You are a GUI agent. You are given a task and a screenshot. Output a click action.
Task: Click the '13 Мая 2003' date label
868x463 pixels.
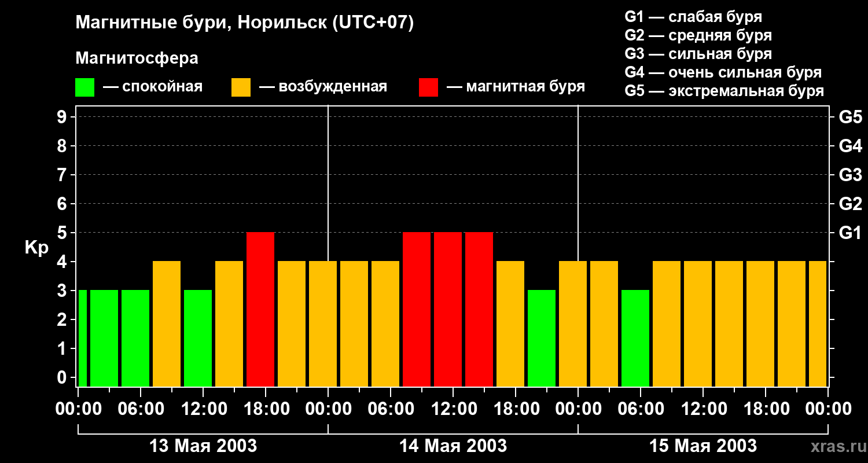pyautogui.click(x=203, y=446)
